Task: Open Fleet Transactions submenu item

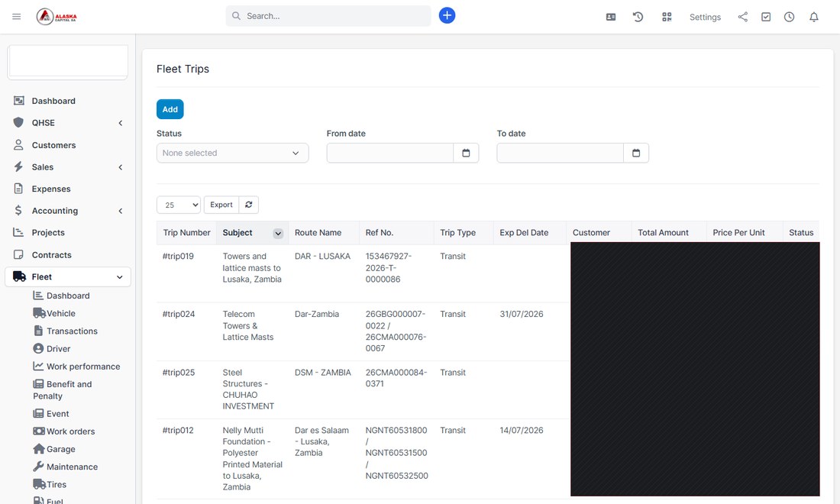Action: point(66,331)
